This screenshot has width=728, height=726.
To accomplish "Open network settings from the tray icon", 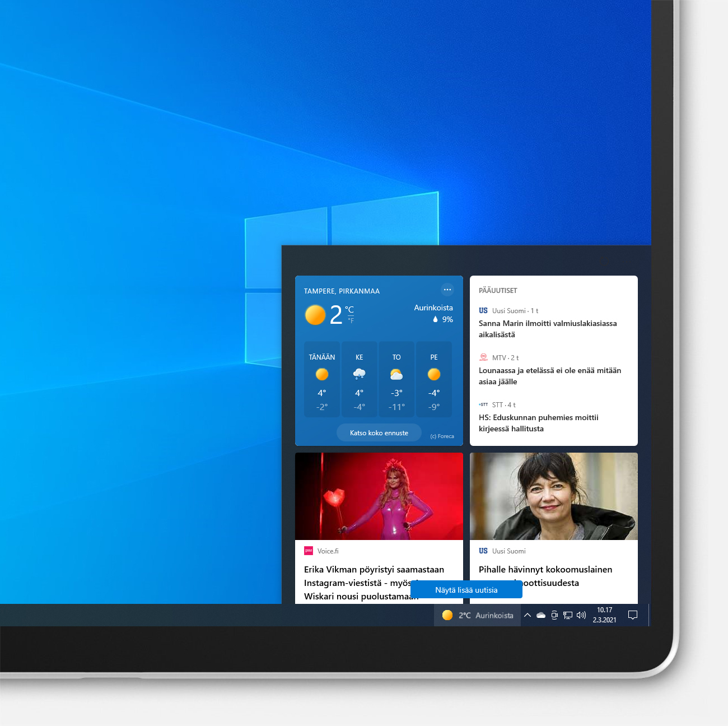I will (x=567, y=615).
